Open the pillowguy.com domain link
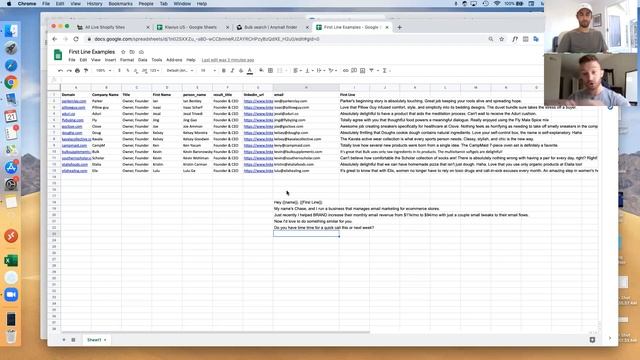 73,107
